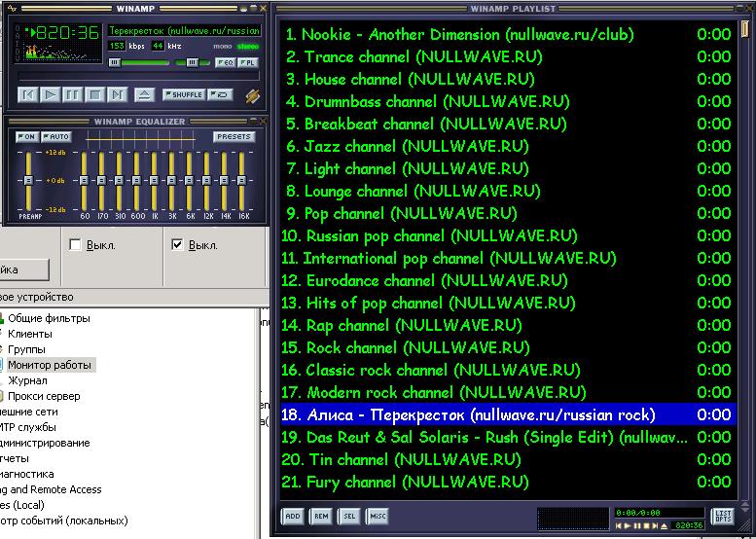Click mini Previous button in playlist footer
Viewport: 756px width, 539px height.
[x=619, y=526]
